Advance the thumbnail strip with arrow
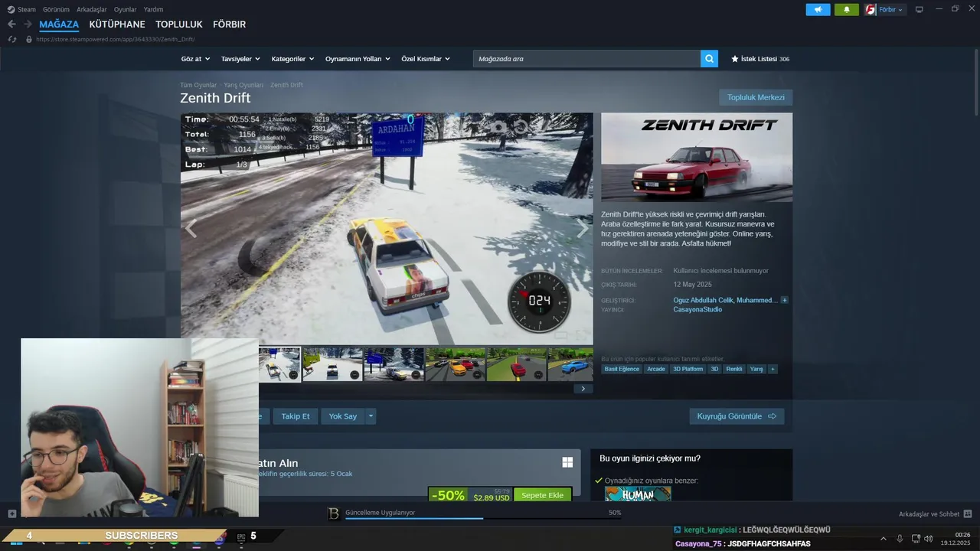Viewport: 980px width, 551px height. pyautogui.click(x=583, y=389)
